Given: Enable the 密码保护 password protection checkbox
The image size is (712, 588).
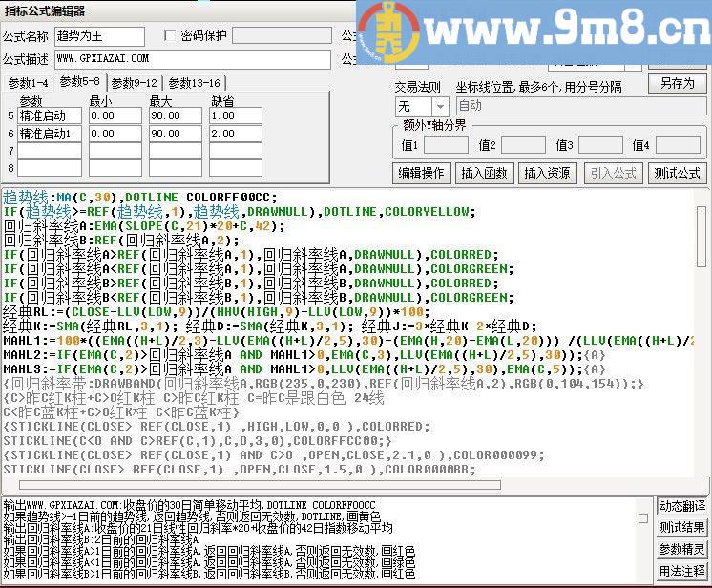Looking at the screenshot, I should pos(171,36).
